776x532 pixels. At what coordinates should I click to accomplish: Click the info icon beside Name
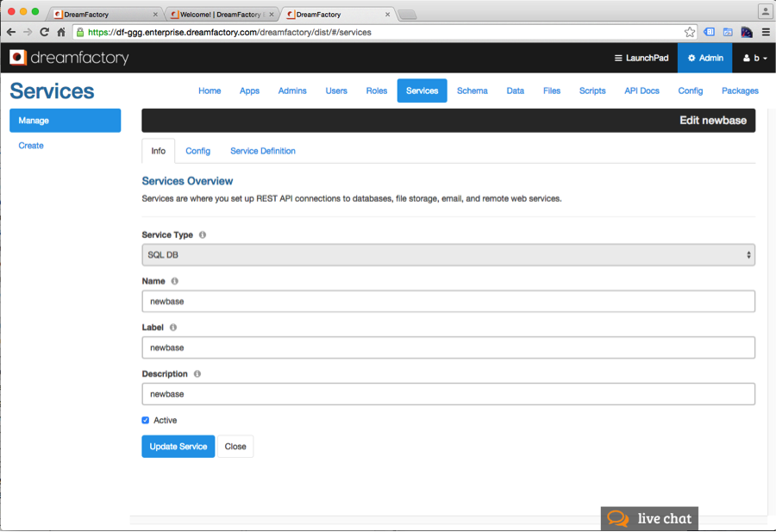175,281
